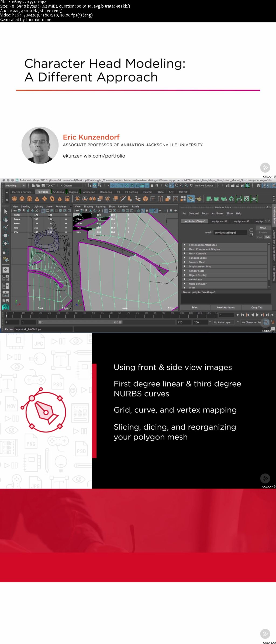Click the Load Attributes button
The width and height of the screenshot is (276, 644).
pos(226,307)
